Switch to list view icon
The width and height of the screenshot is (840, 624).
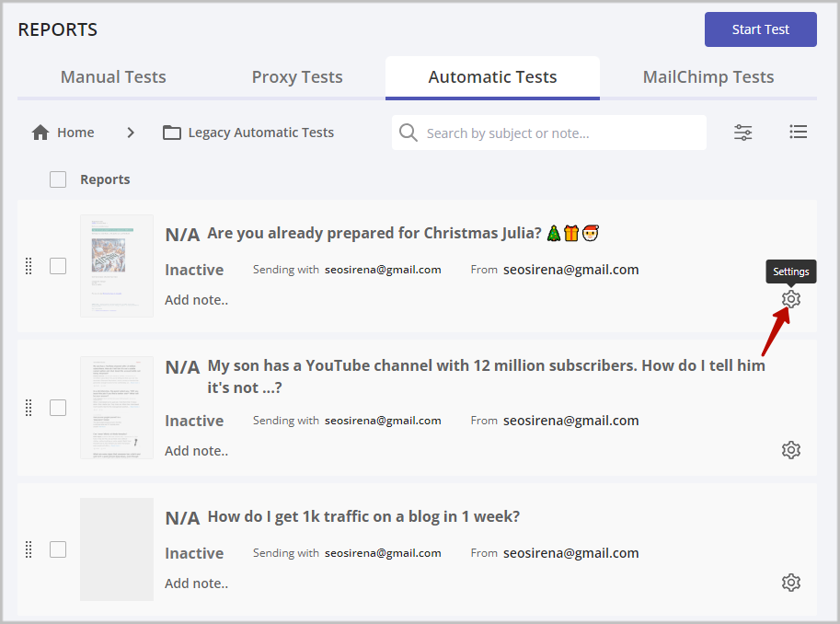point(798,132)
